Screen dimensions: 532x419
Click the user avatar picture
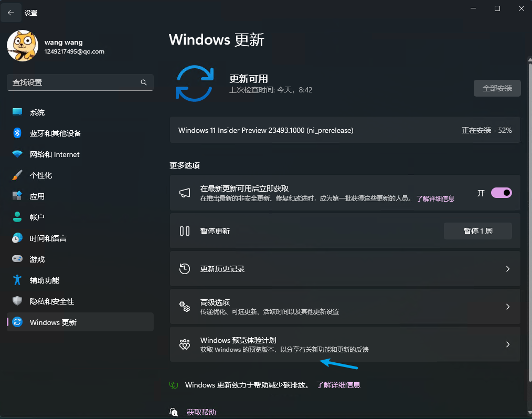(23, 46)
